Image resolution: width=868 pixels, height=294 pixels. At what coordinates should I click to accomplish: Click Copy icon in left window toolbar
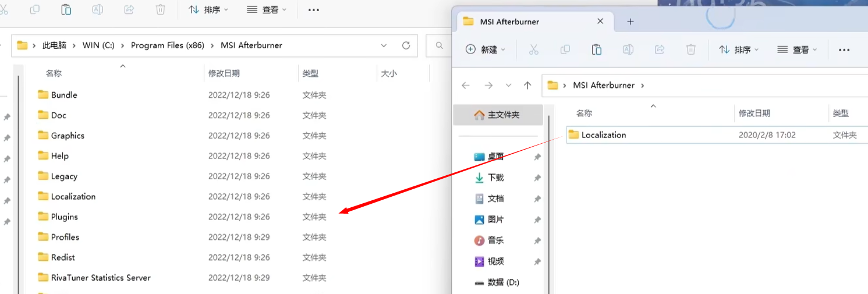(35, 9)
